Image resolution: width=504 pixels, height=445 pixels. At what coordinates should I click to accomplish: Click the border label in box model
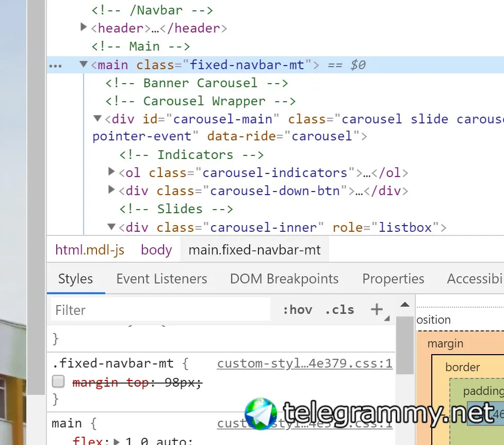[x=463, y=367]
